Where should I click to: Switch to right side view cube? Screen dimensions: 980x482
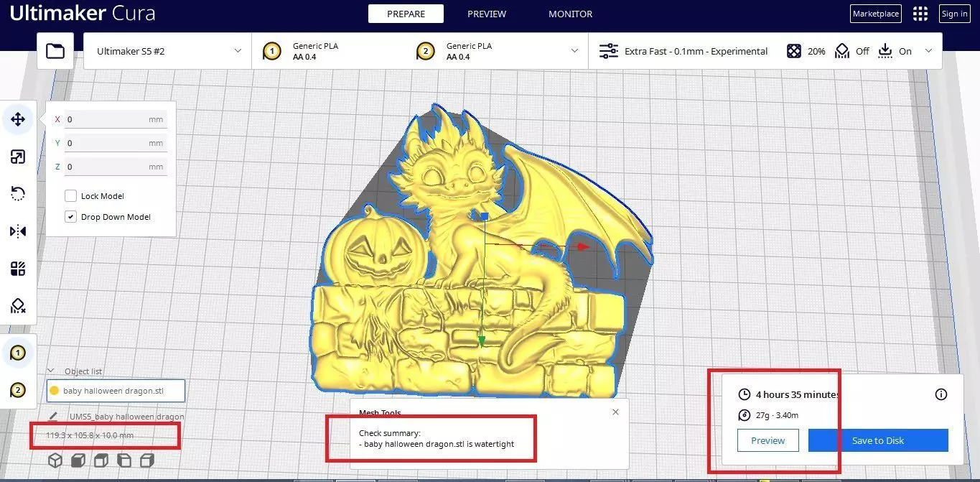click(147, 460)
